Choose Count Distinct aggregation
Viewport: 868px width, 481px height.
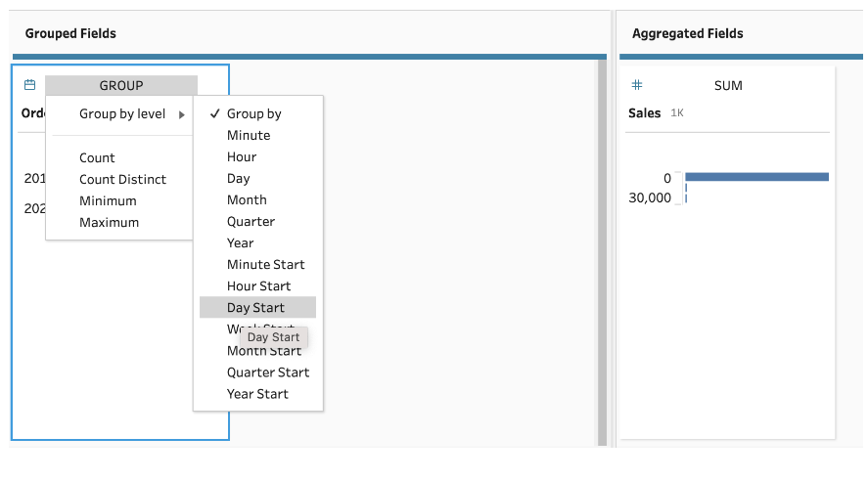point(122,179)
